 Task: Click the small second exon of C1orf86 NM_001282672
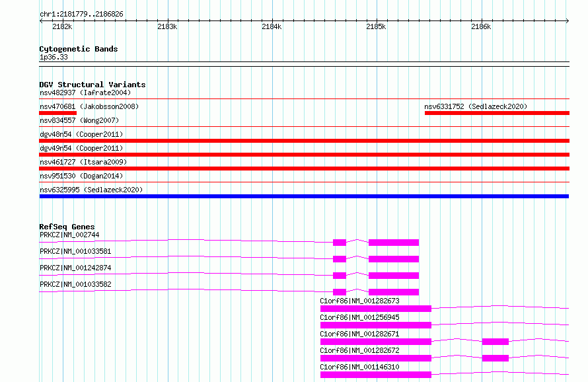click(x=496, y=358)
